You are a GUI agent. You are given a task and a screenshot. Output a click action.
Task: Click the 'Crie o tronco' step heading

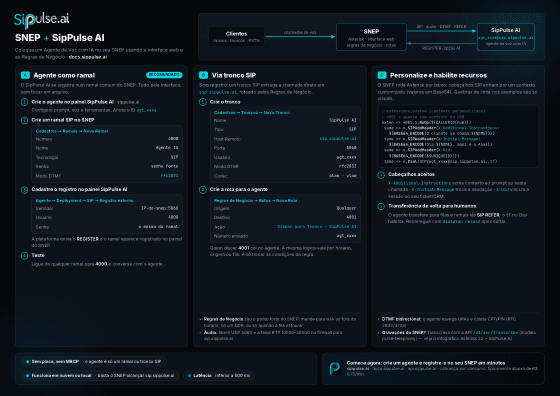(225, 102)
